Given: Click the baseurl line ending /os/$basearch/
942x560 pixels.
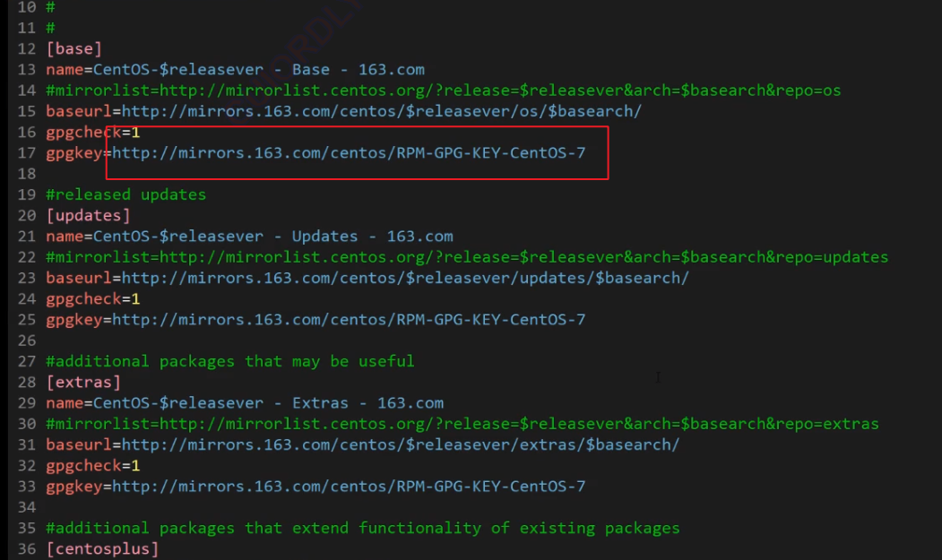Looking at the screenshot, I should [x=343, y=111].
